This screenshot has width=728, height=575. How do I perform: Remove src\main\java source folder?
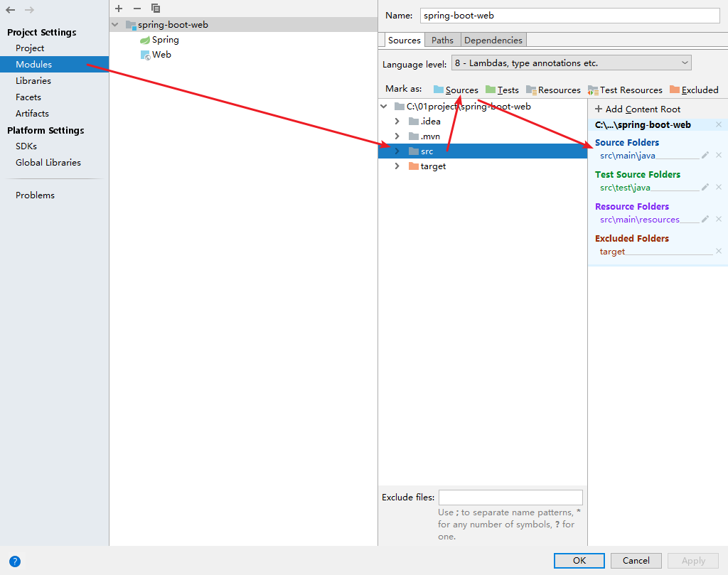tap(719, 156)
